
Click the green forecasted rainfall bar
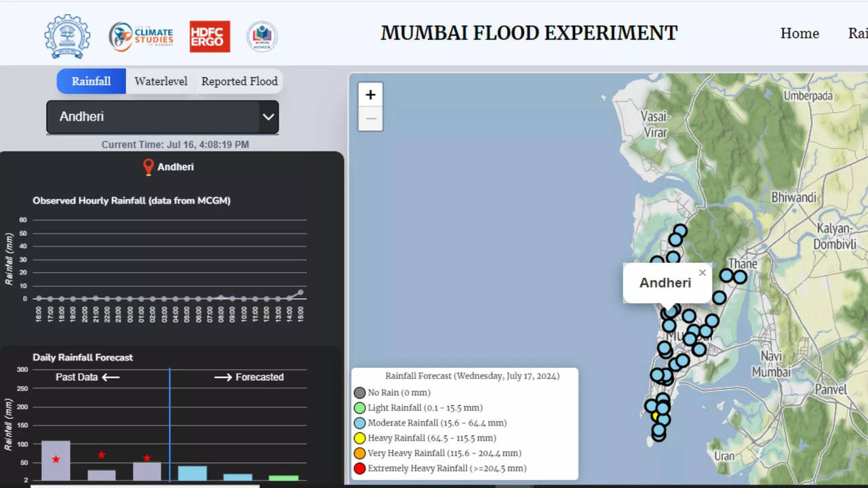click(x=283, y=478)
